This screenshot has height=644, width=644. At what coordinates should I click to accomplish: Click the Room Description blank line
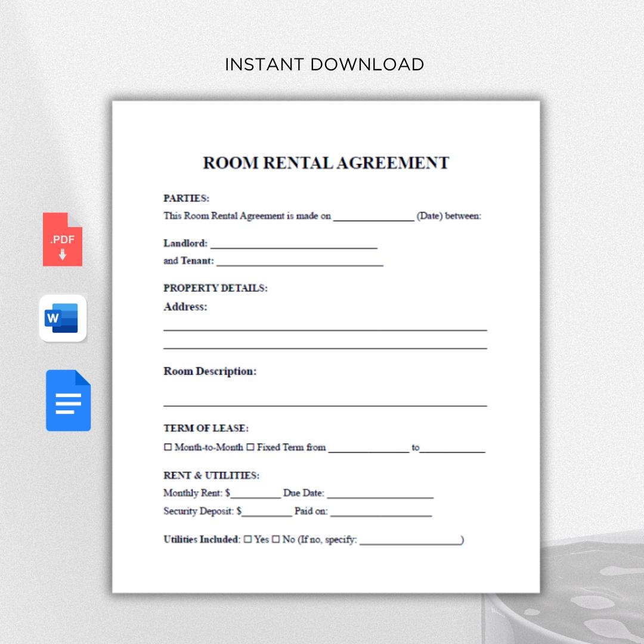click(326, 405)
